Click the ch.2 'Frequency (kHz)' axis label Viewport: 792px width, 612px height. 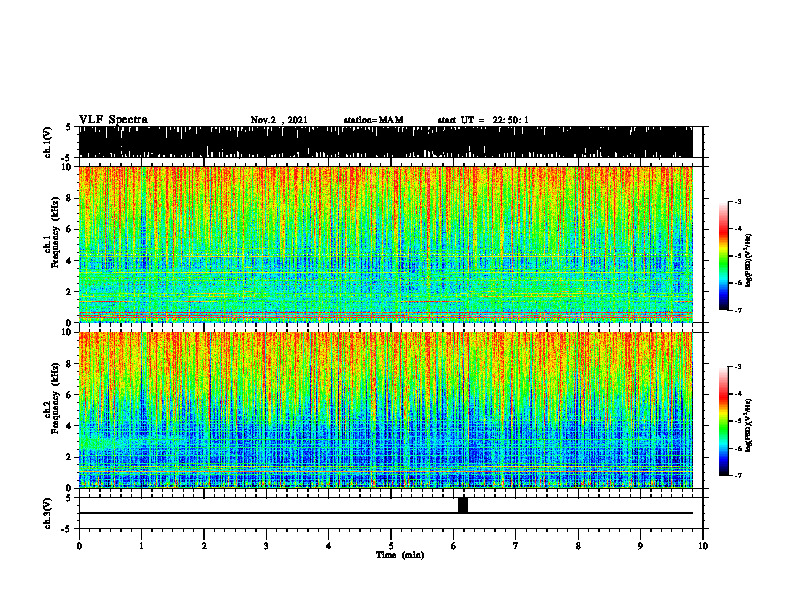point(55,398)
